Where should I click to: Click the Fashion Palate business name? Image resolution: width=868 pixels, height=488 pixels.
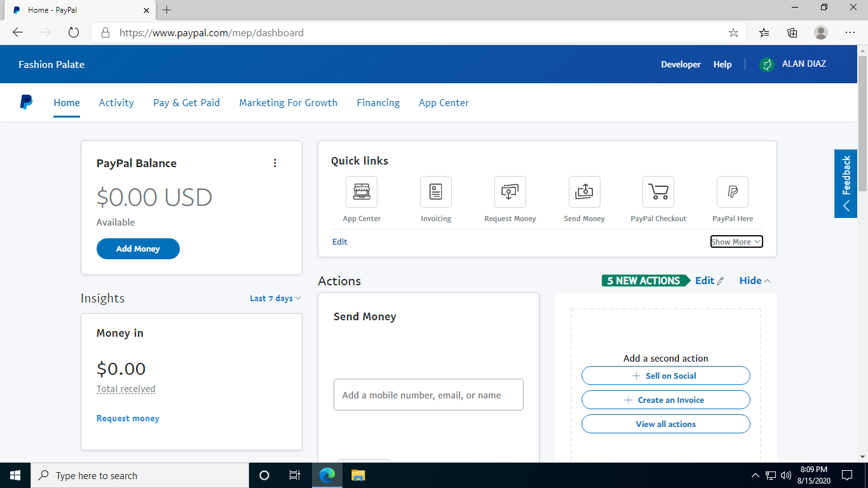click(51, 64)
